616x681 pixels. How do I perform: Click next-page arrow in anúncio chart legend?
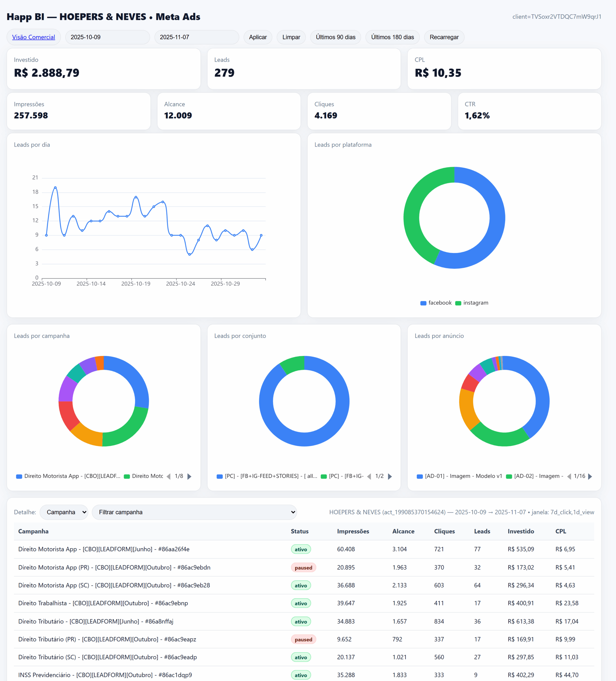tap(590, 476)
